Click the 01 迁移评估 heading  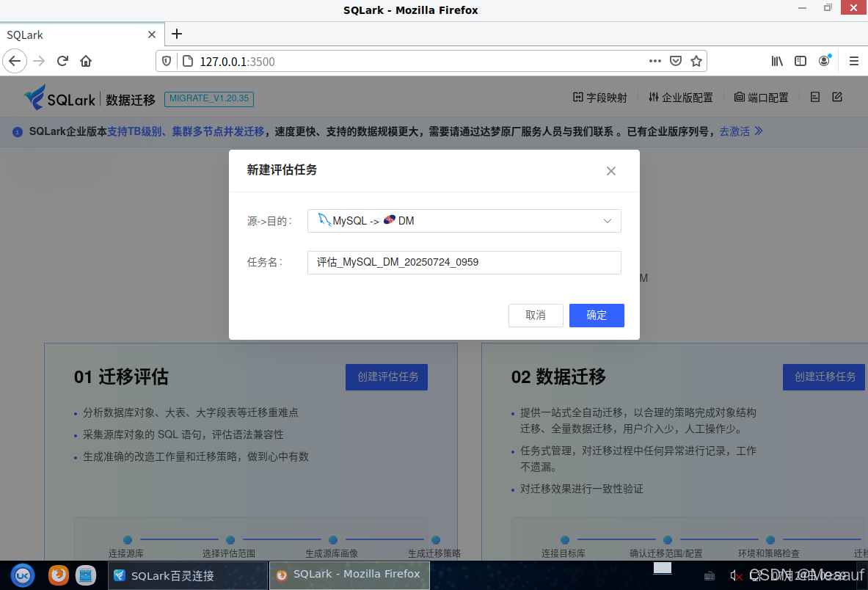pos(121,377)
